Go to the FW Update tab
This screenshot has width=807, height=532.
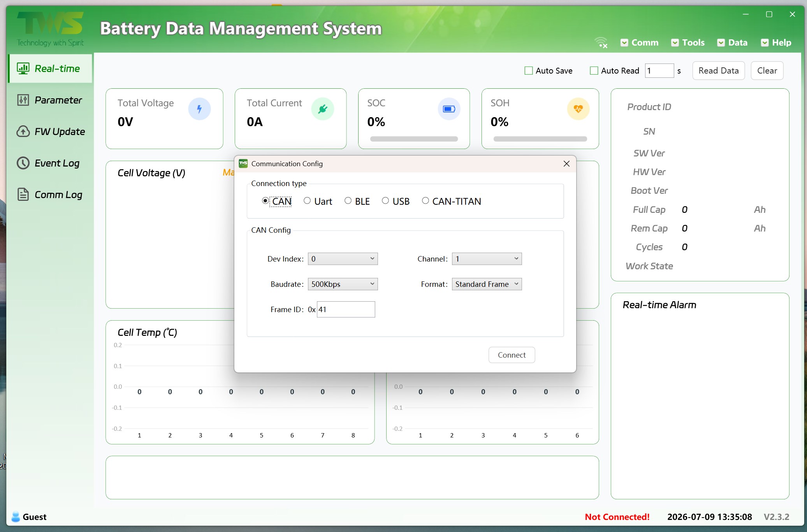click(50, 132)
